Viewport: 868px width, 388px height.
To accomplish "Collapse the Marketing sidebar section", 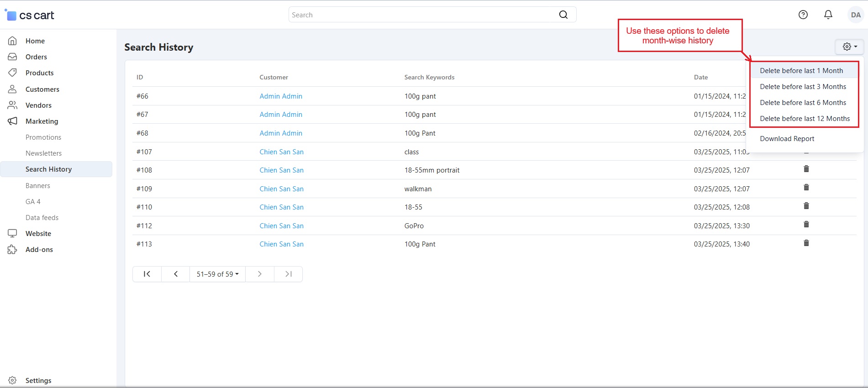I will pos(42,121).
